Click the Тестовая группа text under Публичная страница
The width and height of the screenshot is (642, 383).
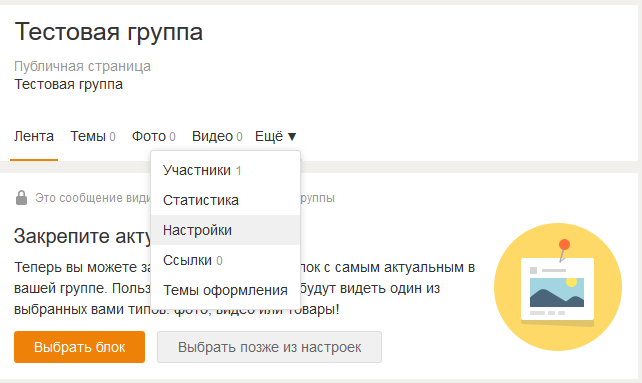(68, 84)
